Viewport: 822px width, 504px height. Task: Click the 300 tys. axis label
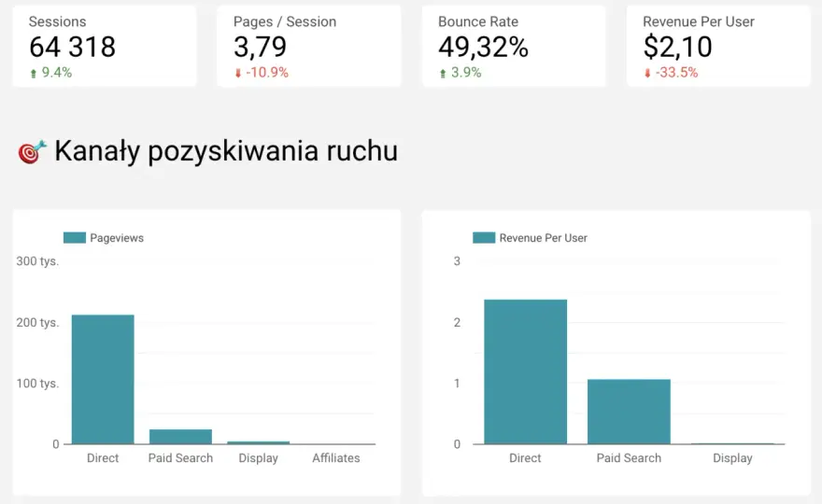point(37,261)
